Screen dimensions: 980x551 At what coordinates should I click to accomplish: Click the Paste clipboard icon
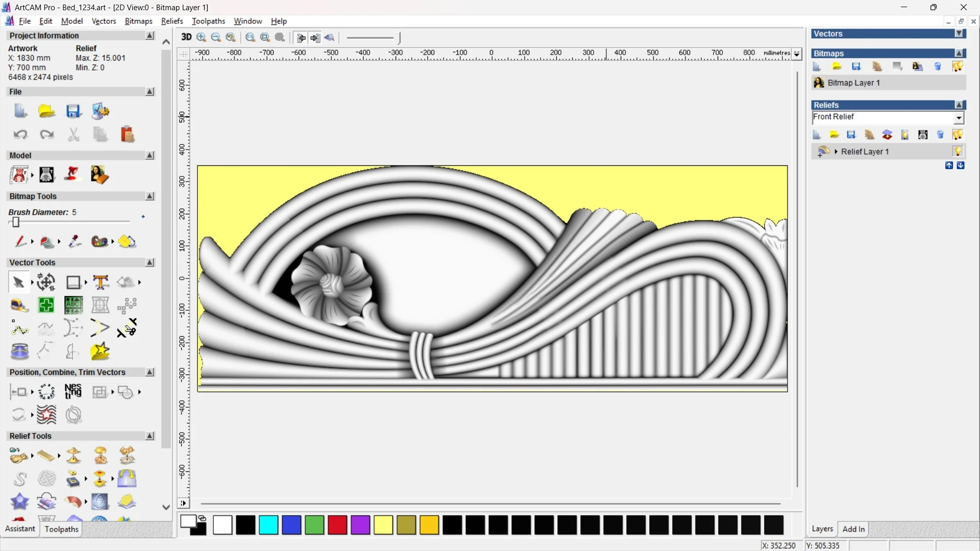pos(127,135)
